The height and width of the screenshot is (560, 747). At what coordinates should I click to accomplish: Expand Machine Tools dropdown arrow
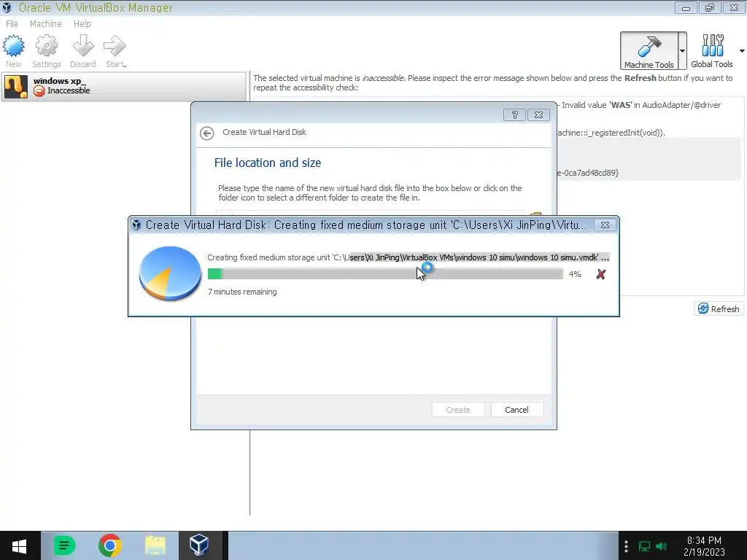(683, 51)
